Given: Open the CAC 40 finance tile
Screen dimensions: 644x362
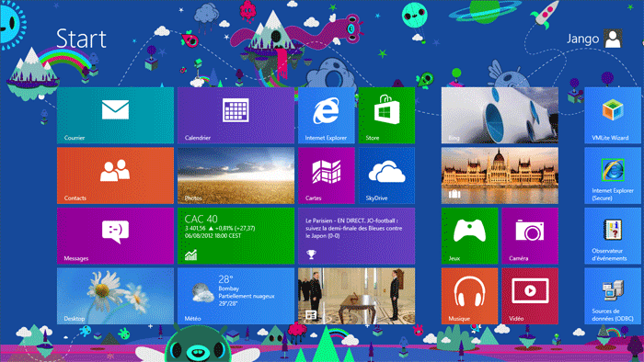Looking at the screenshot, I should coord(236,236).
